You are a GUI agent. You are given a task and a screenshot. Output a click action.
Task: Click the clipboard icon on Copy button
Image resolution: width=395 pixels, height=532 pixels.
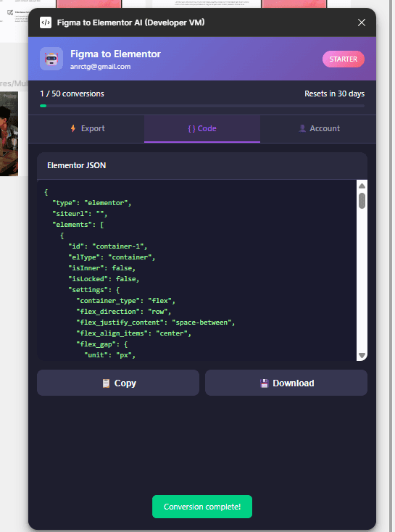(107, 383)
